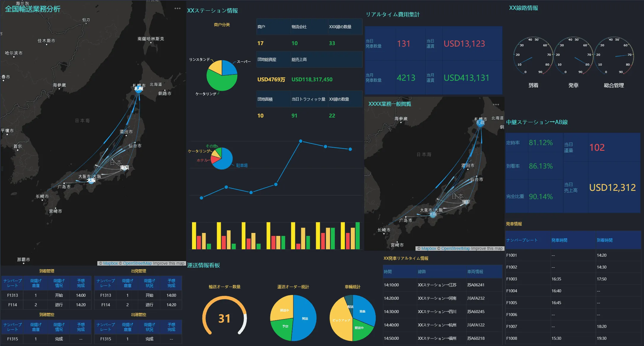Click the red ホテル slice of the small pie
Image resolution: width=644 pixels, height=346 pixels.
click(x=215, y=160)
